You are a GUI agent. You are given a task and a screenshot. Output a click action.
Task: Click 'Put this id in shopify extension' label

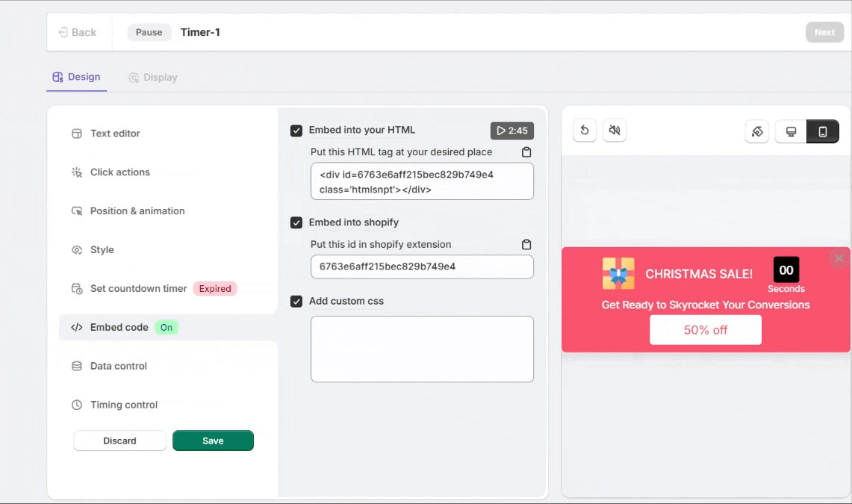point(380,244)
